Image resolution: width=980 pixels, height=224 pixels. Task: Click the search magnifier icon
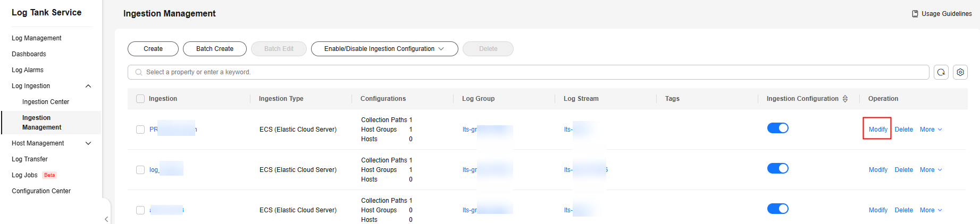139,72
